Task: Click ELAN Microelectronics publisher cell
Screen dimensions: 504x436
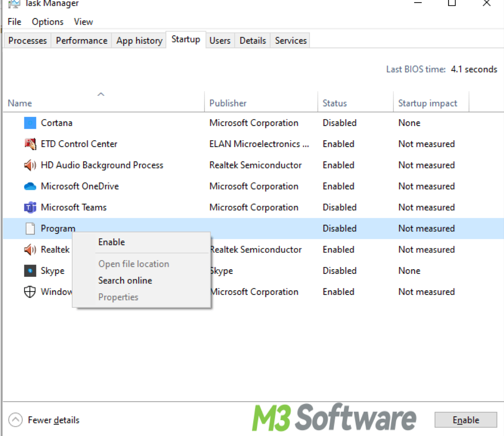Action: point(259,144)
